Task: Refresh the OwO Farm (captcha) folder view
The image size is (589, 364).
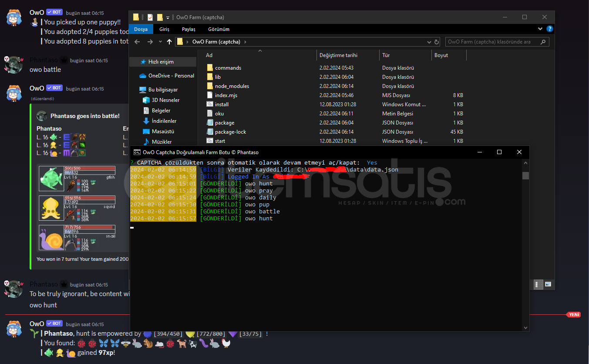Action: [437, 42]
